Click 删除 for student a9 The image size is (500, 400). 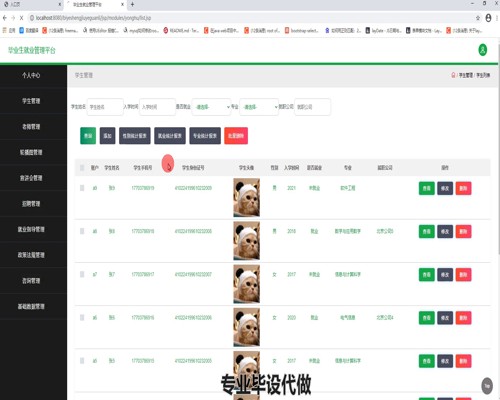pos(463,188)
